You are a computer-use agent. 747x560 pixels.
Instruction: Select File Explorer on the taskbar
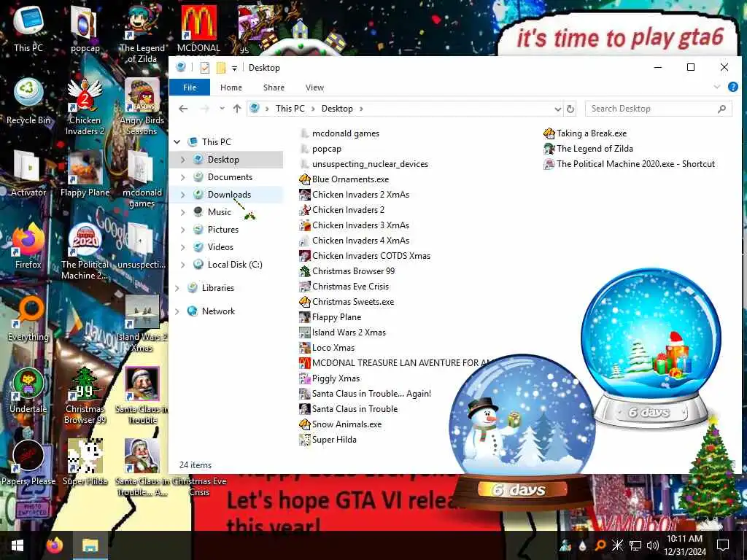90,545
